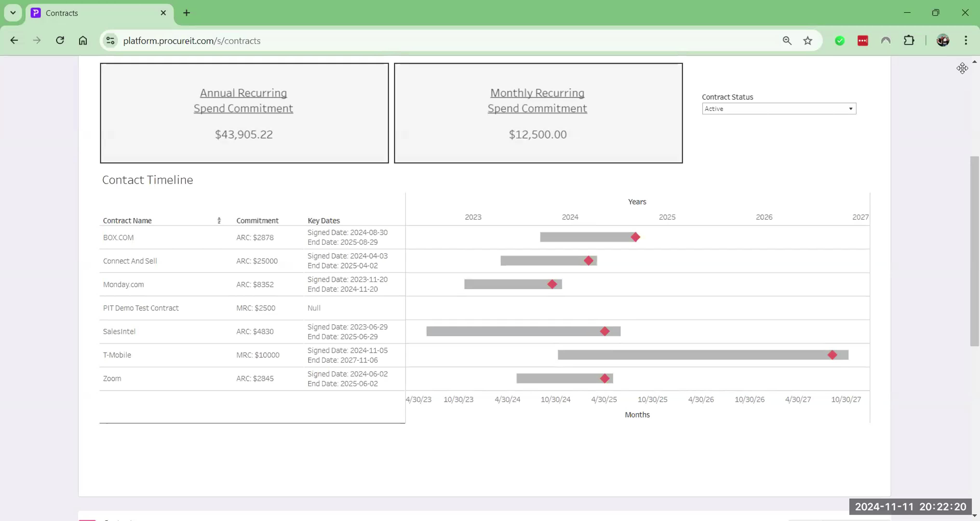Click the Monday.com diamond marker
Image resolution: width=980 pixels, height=521 pixels.
point(552,284)
